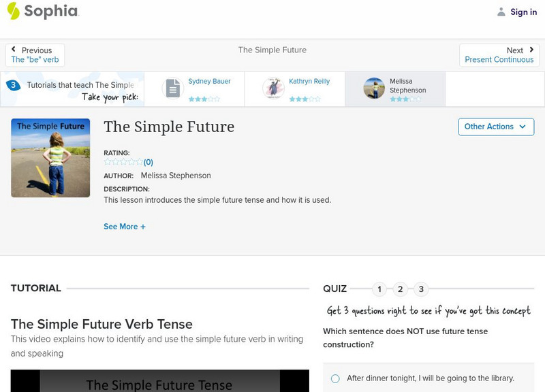
Task: Open The "be" verb previous lesson
Action: coord(35,60)
